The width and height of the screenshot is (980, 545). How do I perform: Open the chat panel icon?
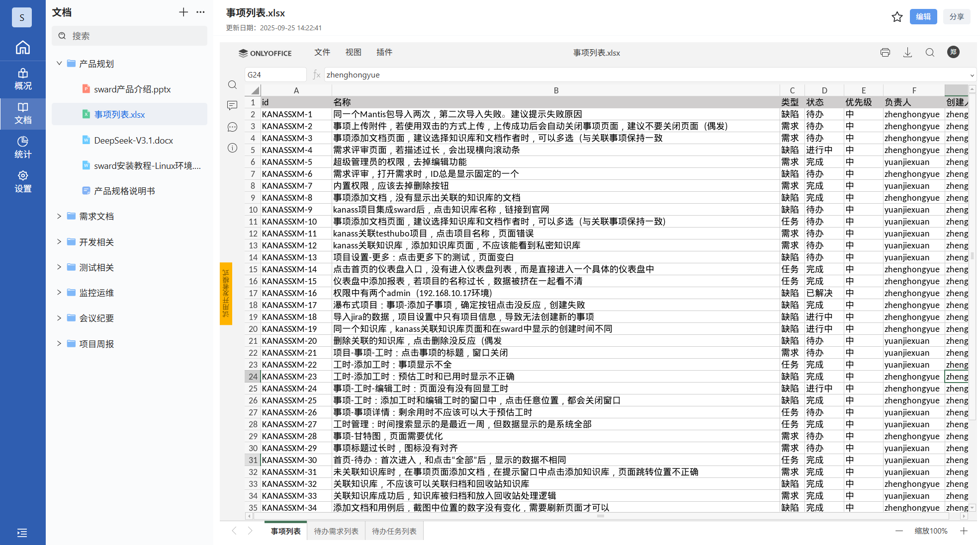pos(232,127)
